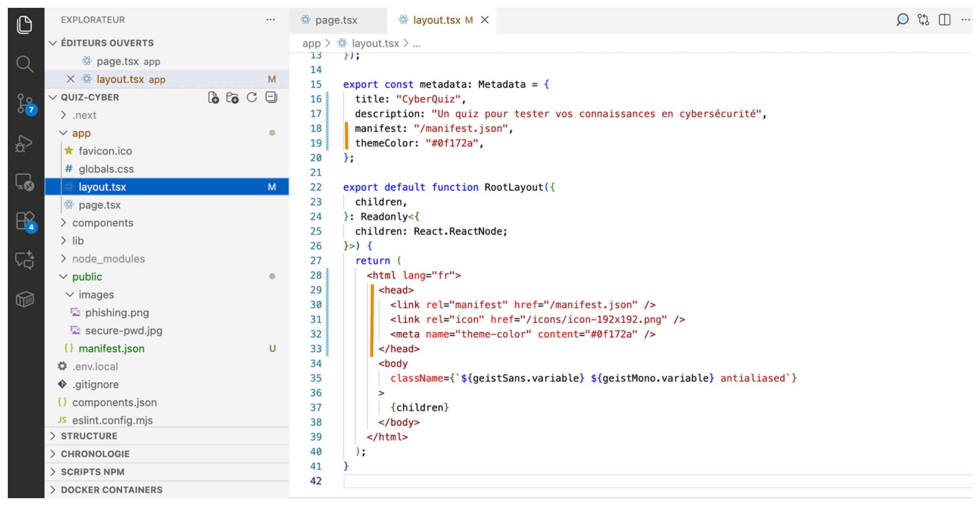Switch to the page.tsx editor tab
980x506 pixels.
pyautogui.click(x=336, y=20)
